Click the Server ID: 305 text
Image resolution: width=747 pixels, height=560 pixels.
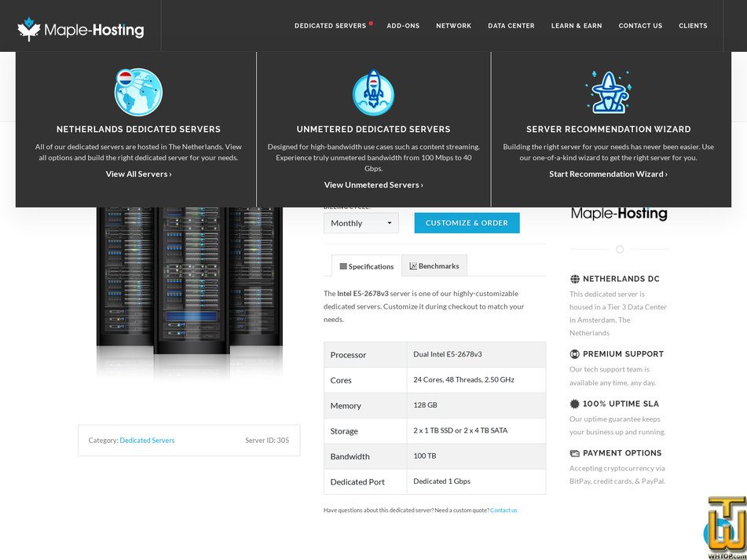tap(267, 441)
